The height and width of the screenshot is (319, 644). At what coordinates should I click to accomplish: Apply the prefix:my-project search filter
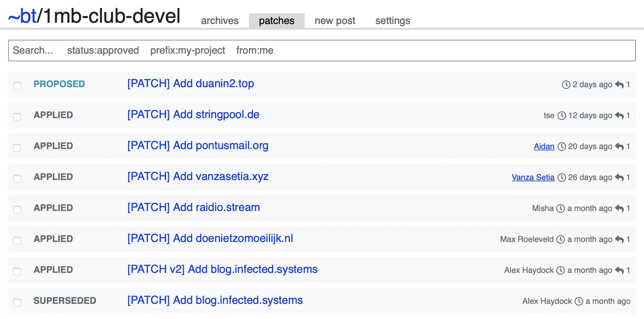pos(188,51)
